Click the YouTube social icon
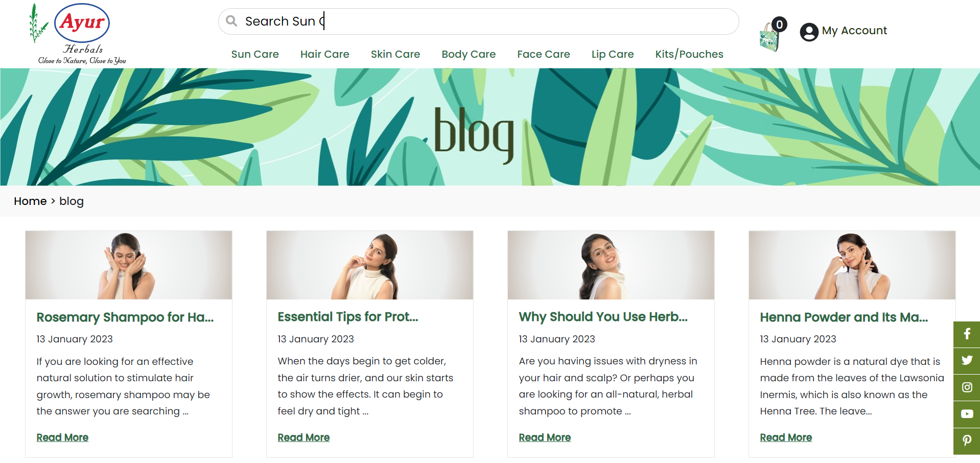Screen dimensions: 980x463 [x=967, y=414]
